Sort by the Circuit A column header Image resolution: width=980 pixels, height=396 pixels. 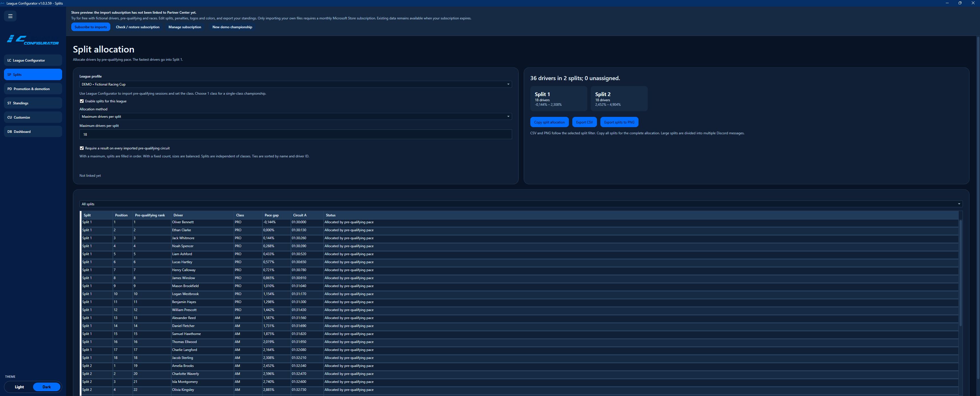307,215
